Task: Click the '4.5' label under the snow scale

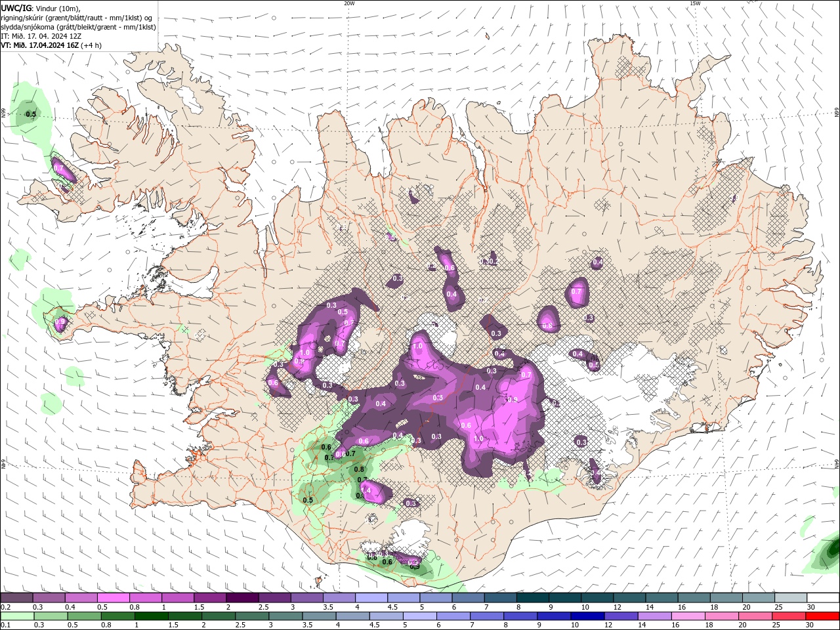Action: pyautogui.click(x=392, y=607)
